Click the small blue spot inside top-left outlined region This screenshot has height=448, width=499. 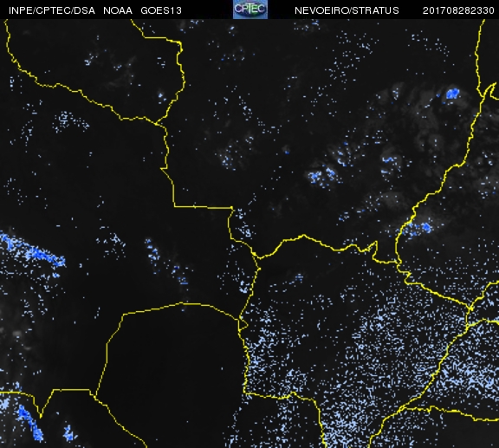(x=161, y=96)
